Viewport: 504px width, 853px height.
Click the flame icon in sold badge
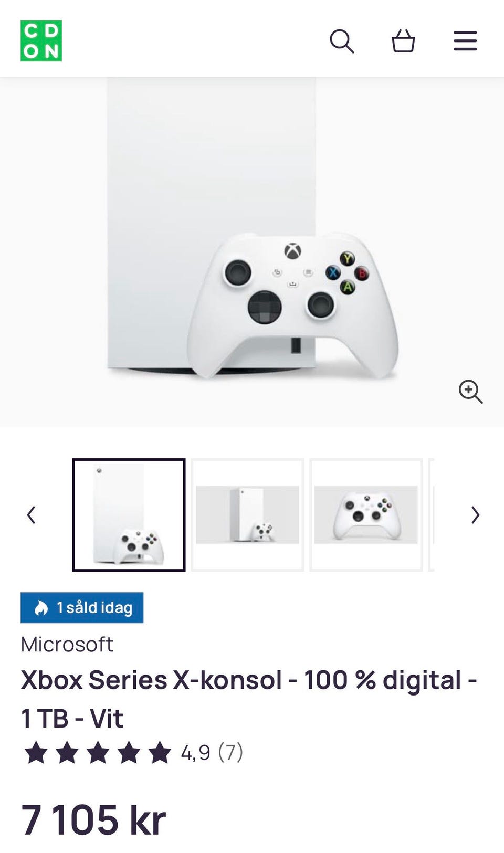41,608
